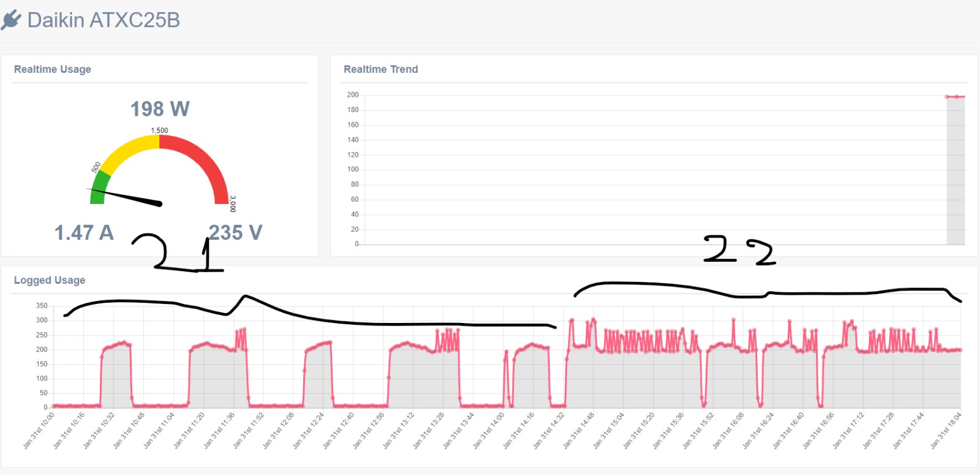Image resolution: width=980 pixels, height=475 pixels.
Task: Click the latest data point in Realtime Trend
Action: 956,97
